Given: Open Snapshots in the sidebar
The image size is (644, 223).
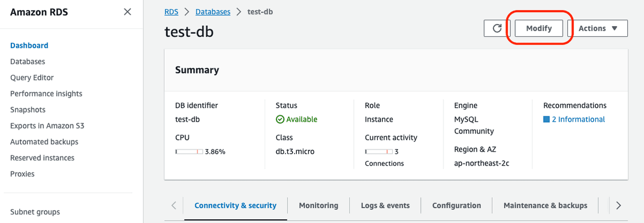Looking at the screenshot, I should [28, 110].
